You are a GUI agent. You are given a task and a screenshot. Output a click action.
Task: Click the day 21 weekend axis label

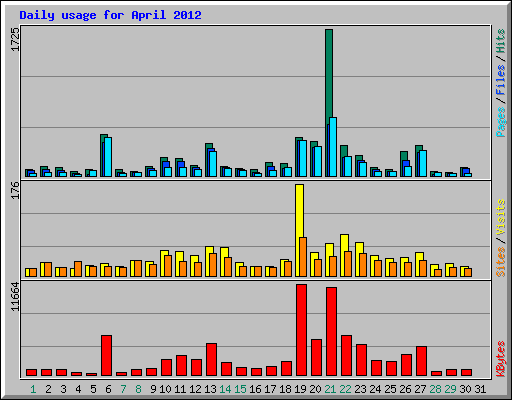(x=330, y=389)
